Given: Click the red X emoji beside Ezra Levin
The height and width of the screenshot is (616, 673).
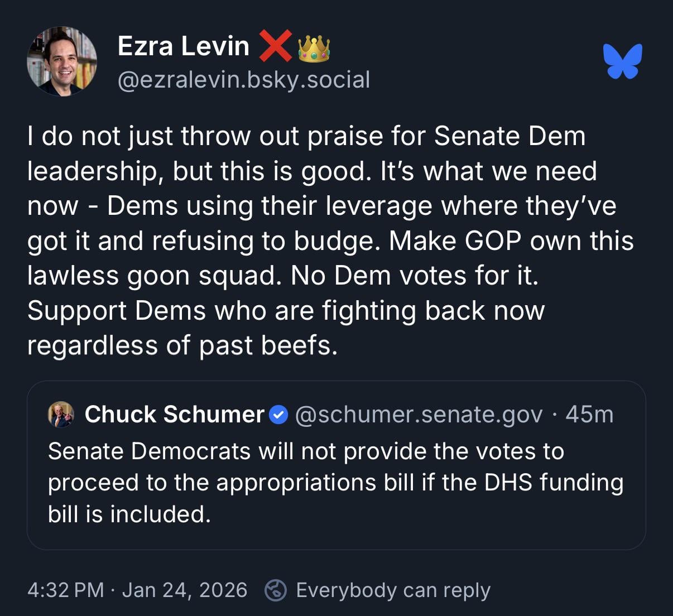Looking at the screenshot, I should click(275, 45).
